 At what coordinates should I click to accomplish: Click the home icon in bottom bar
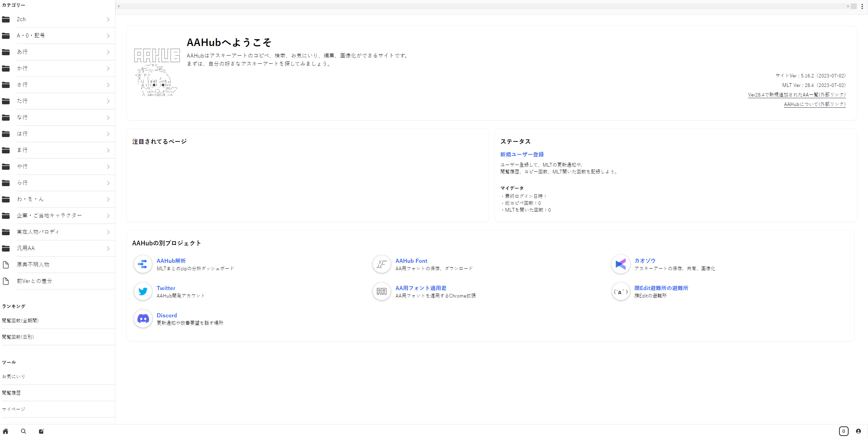click(5, 431)
